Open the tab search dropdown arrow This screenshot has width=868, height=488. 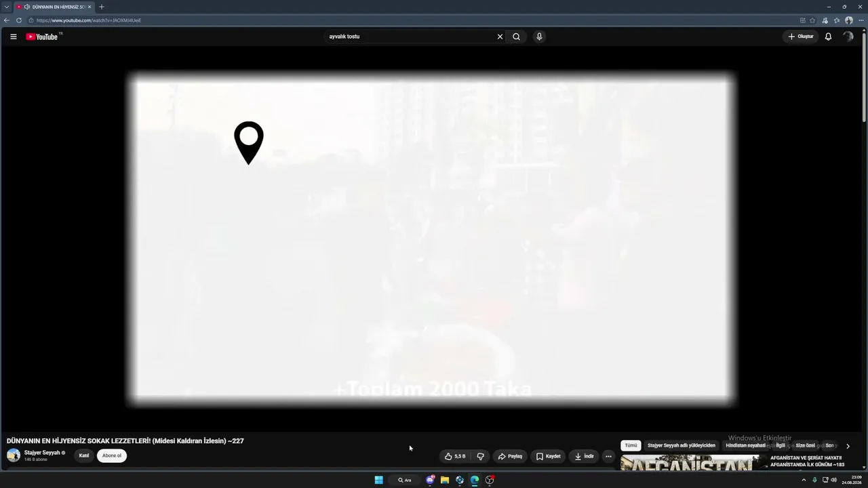click(7, 7)
